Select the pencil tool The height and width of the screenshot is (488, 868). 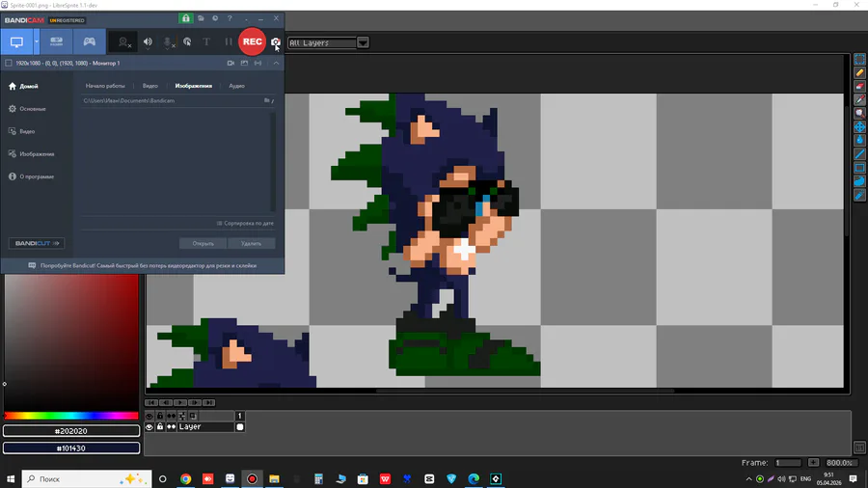[x=859, y=72]
